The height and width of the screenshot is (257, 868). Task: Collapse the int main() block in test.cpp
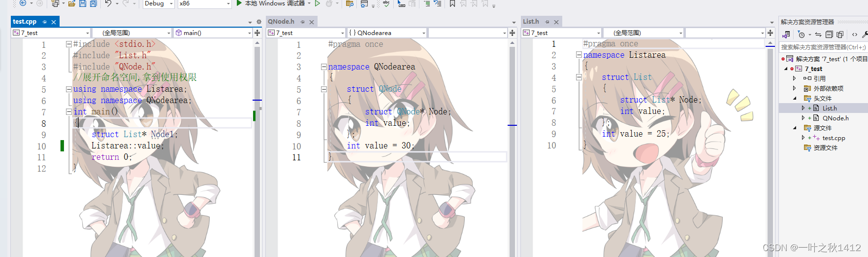click(69, 111)
